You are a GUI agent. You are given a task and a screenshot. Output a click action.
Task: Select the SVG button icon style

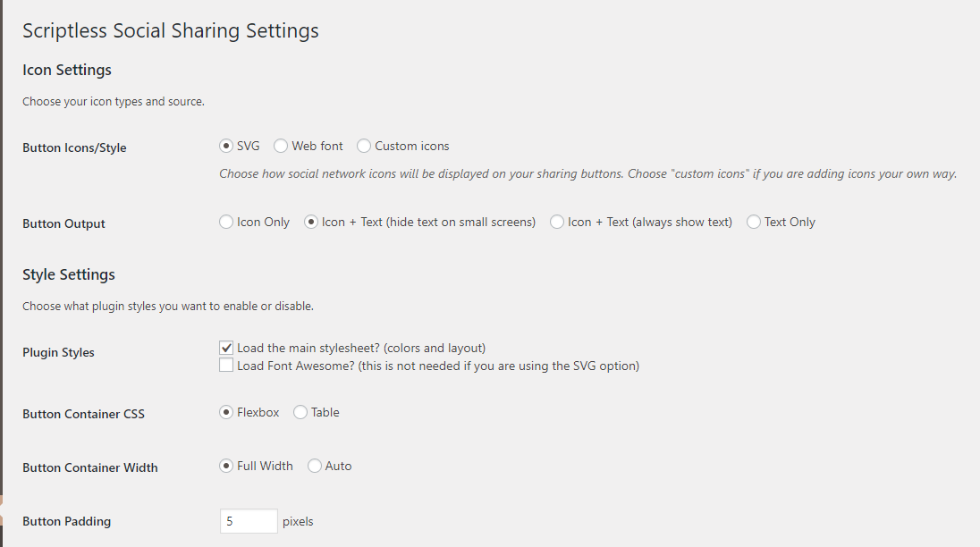(226, 146)
